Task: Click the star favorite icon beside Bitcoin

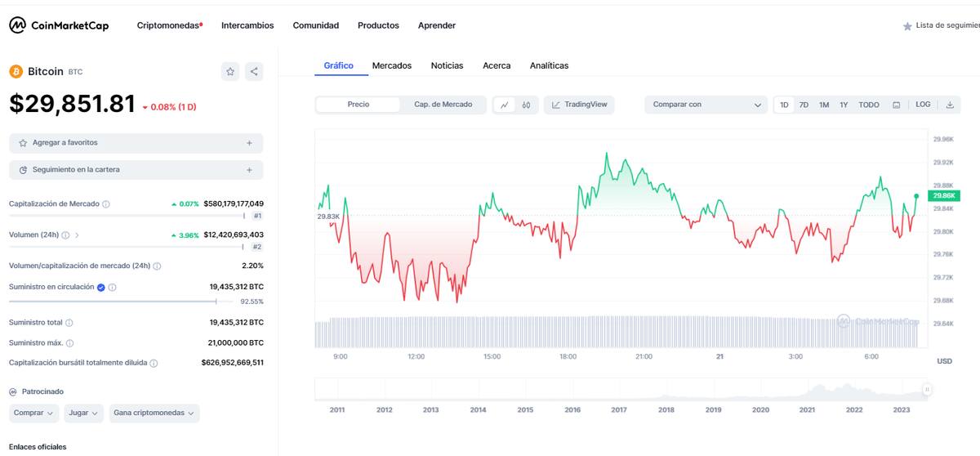Action: click(230, 72)
